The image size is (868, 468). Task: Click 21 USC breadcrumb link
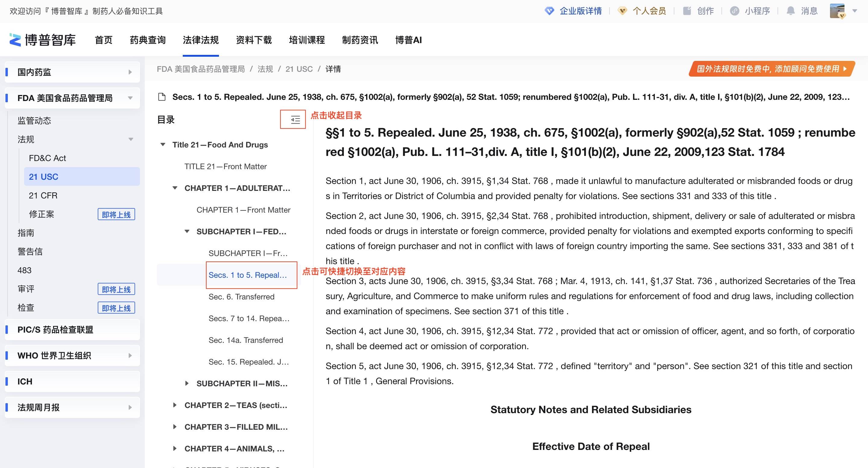pos(299,69)
